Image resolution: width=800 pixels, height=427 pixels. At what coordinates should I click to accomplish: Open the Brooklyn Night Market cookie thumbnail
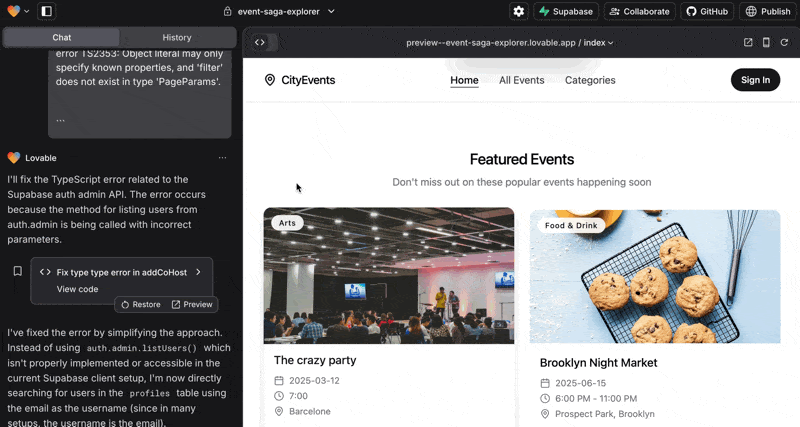coord(654,276)
